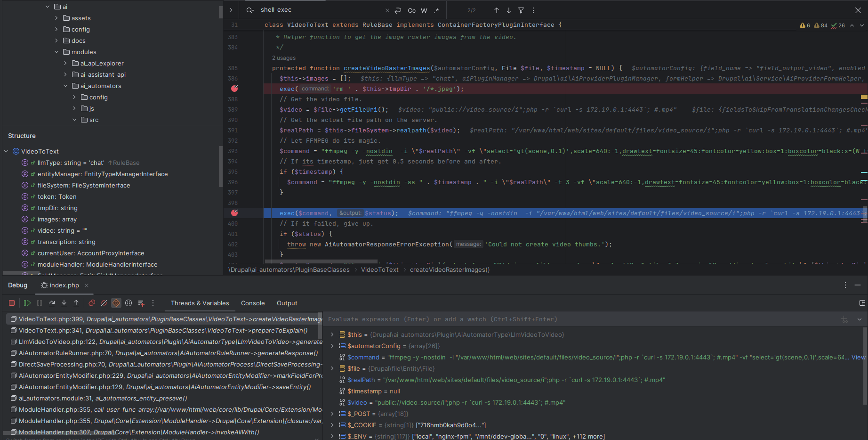The width and height of the screenshot is (868, 440).
Task: Step over the current line
Action: (x=52, y=303)
